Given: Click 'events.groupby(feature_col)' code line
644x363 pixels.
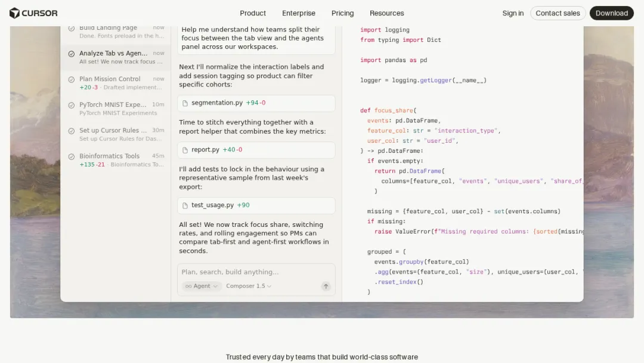Looking at the screenshot, I should 422,262.
